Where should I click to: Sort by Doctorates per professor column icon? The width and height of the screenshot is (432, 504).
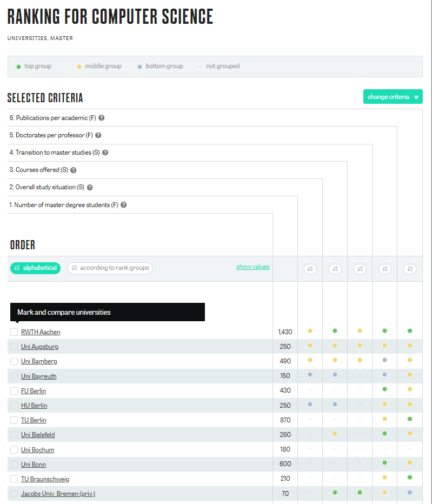(x=385, y=269)
